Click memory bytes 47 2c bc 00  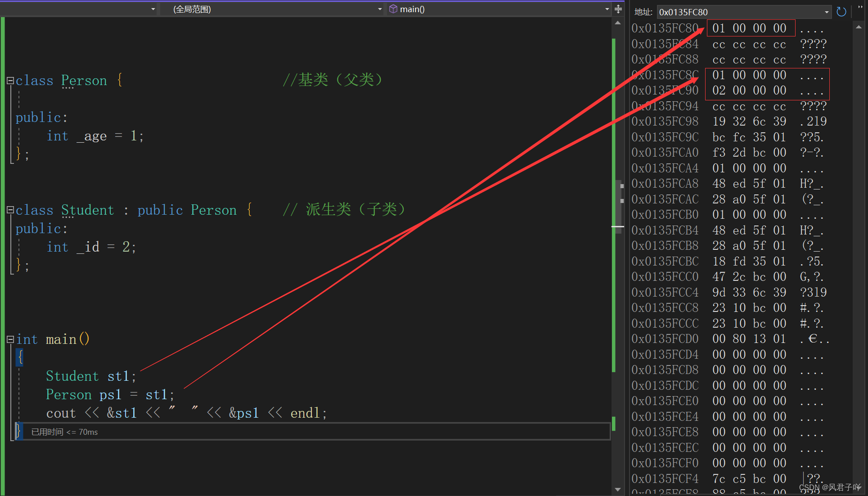pos(749,277)
